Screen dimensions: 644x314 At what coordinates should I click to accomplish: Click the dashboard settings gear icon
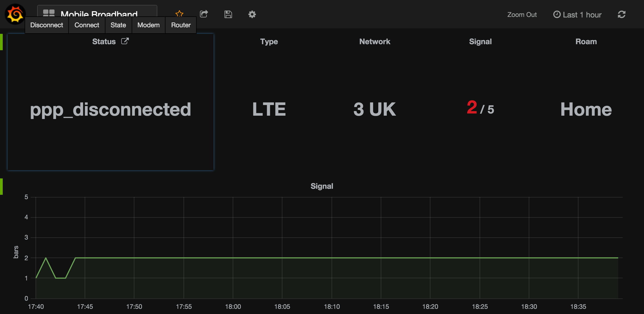coord(252,14)
